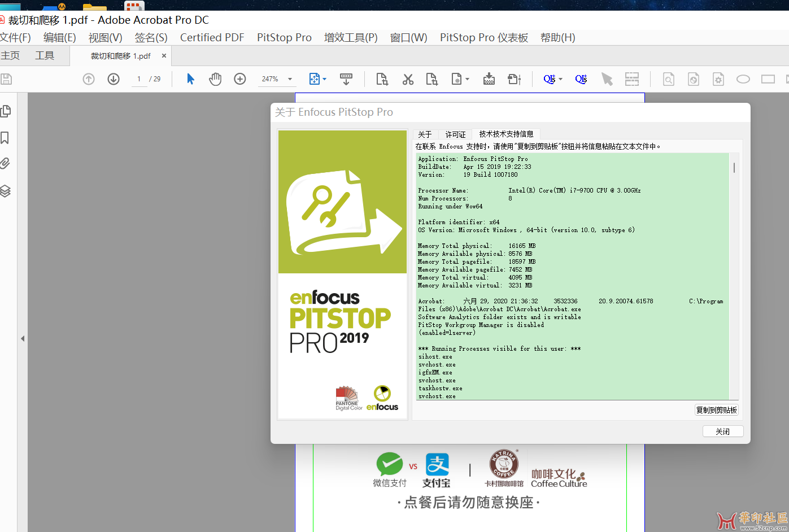Click the 'Version: 19 Build 1007180' line

pyautogui.click(x=468, y=175)
